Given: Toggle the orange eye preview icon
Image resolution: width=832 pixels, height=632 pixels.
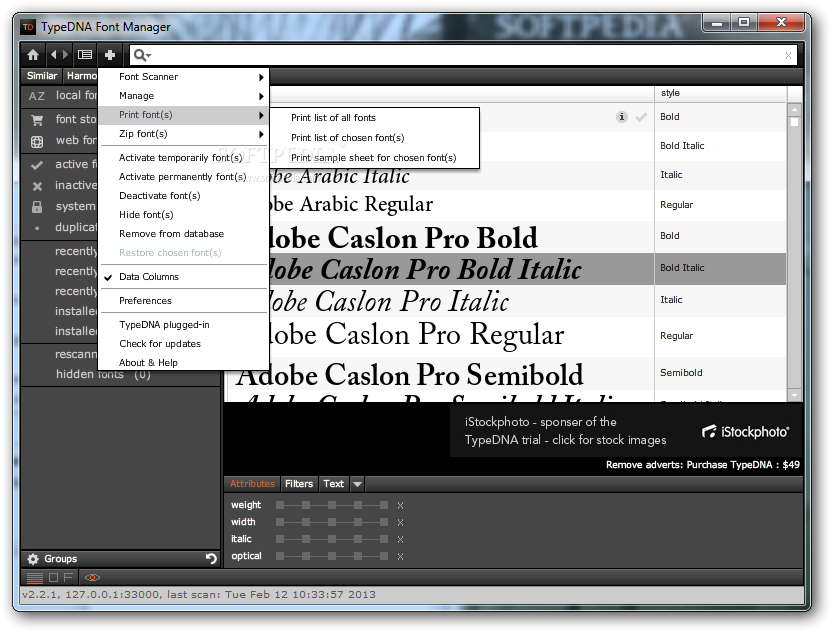Looking at the screenshot, I should coord(92,577).
